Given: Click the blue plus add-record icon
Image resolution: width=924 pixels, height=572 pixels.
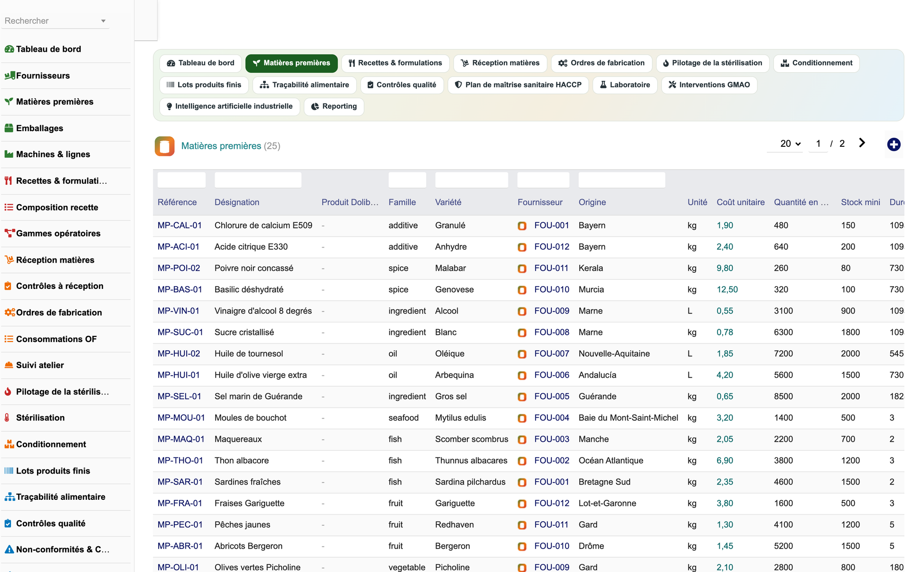Looking at the screenshot, I should (894, 144).
